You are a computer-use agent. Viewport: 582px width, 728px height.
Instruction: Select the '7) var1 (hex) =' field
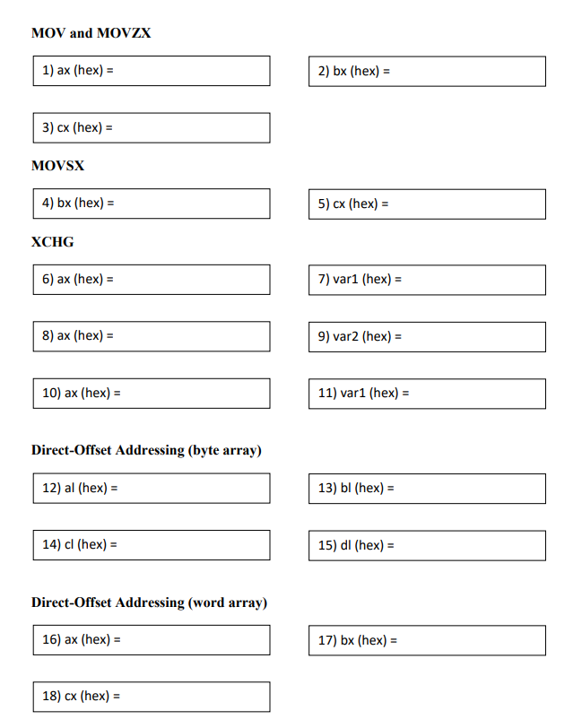click(428, 280)
